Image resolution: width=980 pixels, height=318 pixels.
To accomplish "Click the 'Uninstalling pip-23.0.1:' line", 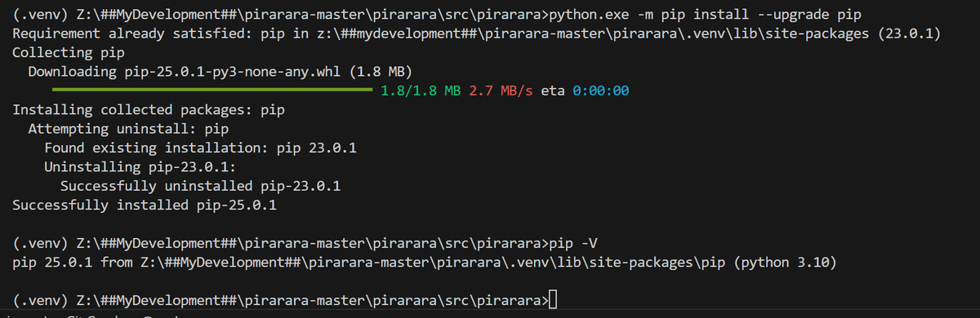I will click(140, 167).
